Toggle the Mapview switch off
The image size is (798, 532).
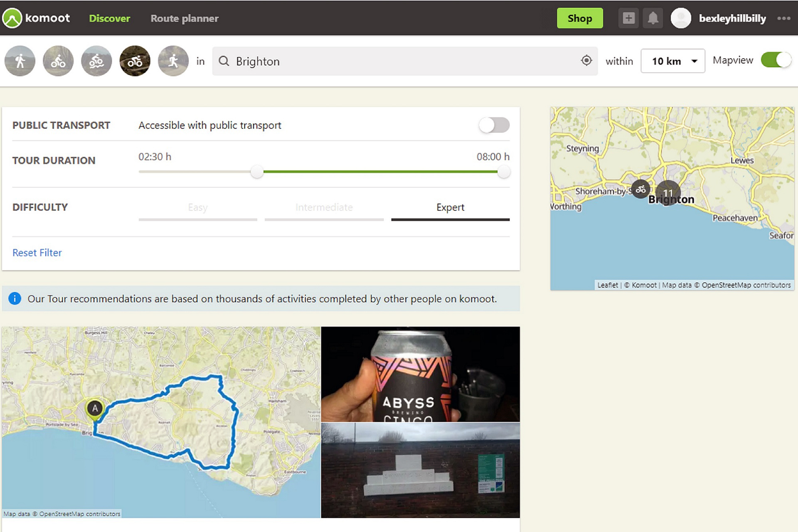(776, 60)
